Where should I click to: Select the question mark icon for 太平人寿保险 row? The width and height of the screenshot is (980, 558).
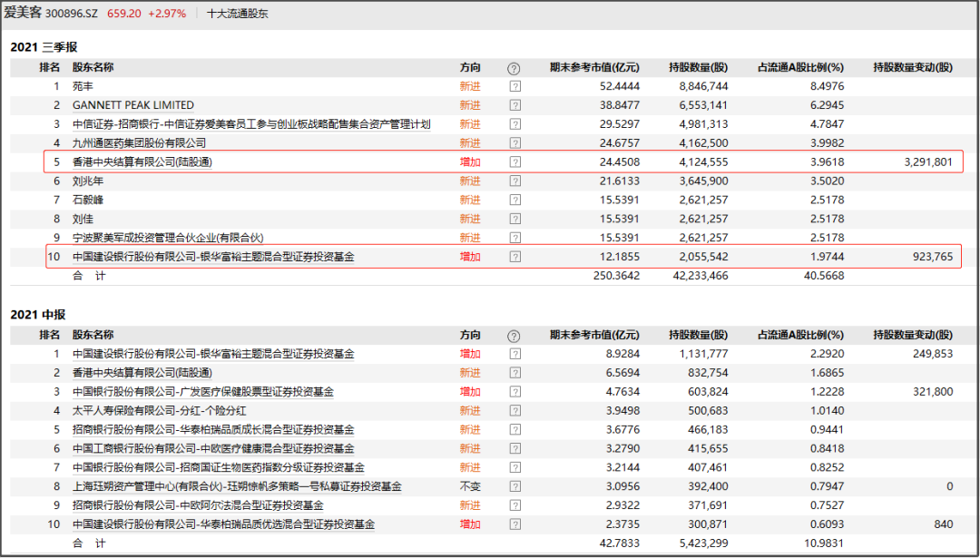tap(515, 411)
